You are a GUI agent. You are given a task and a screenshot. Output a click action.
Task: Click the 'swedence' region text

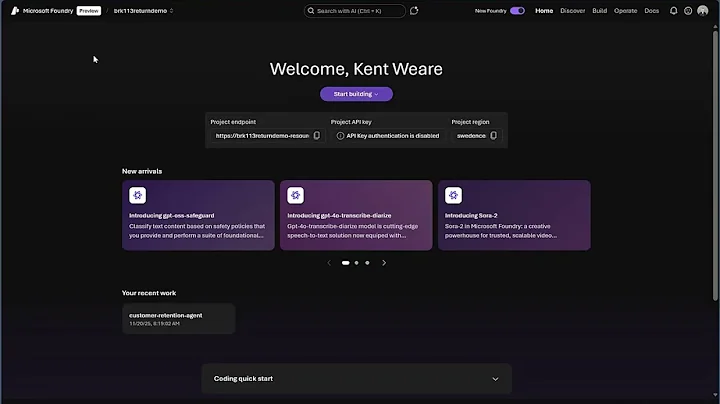pos(471,136)
